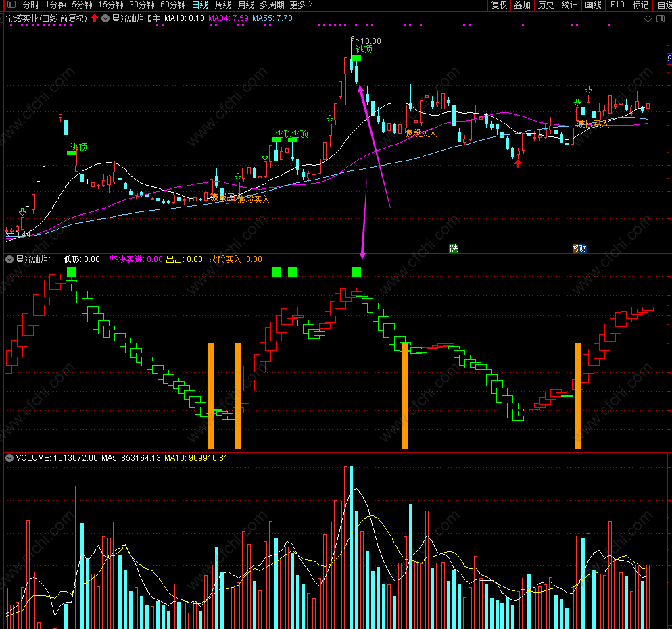Open the VOLUME indicator dropdown
This screenshot has height=629, width=672.
click(x=9, y=458)
